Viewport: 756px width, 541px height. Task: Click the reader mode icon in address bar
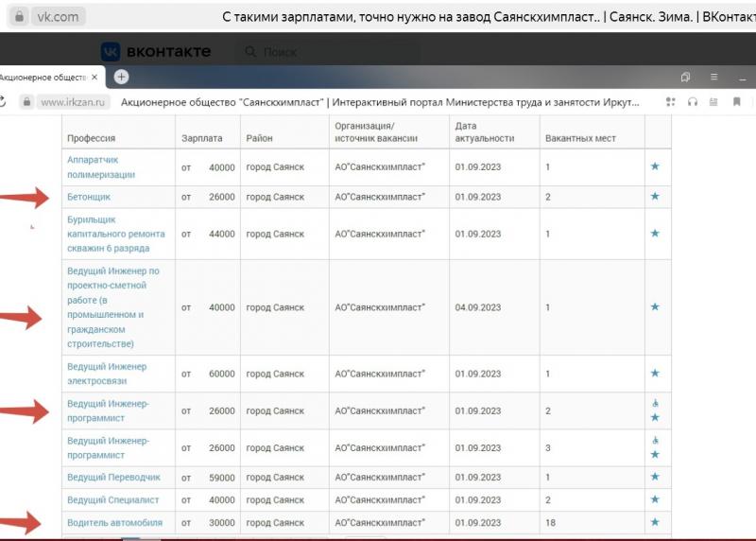click(713, 102)
